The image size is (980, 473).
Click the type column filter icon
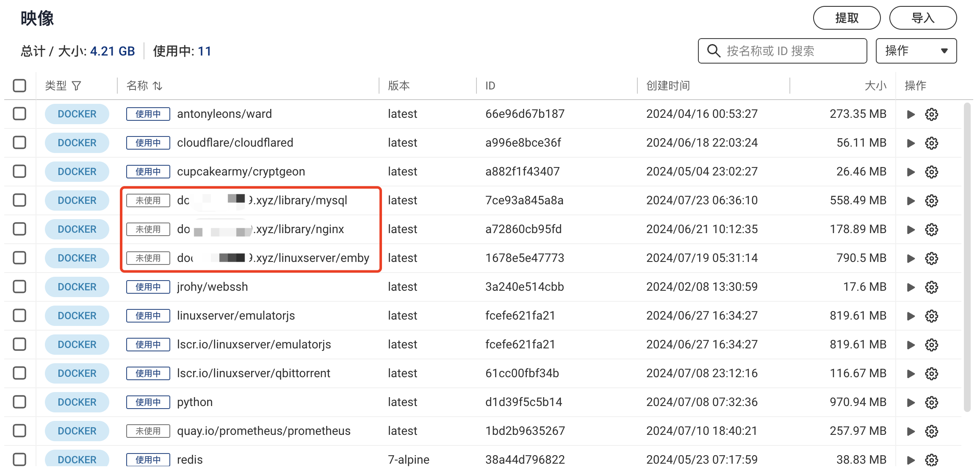pyautogui.click(x=77, y=86)
